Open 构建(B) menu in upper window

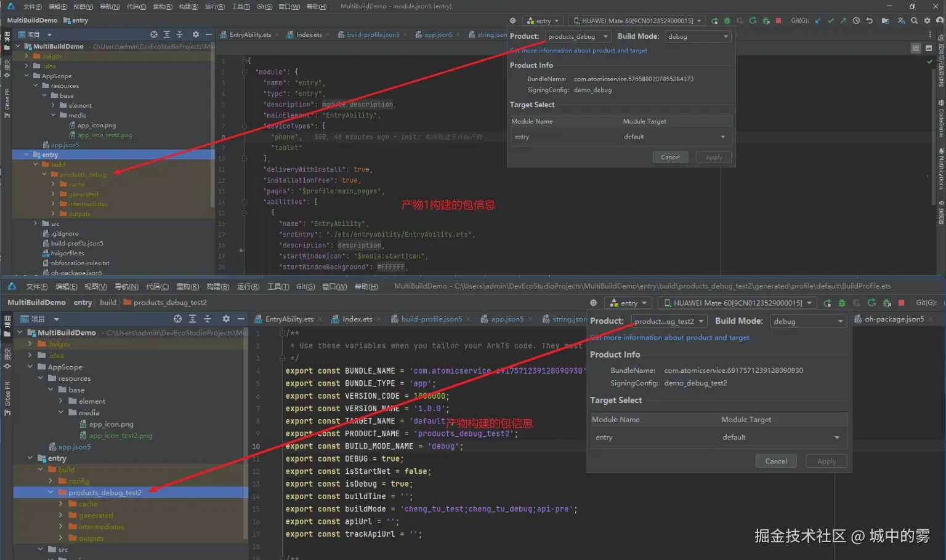(188, 7)
